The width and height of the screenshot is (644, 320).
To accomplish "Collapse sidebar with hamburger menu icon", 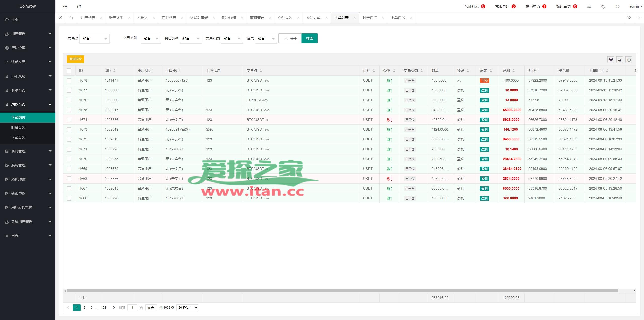I will [x=65, y=7].
